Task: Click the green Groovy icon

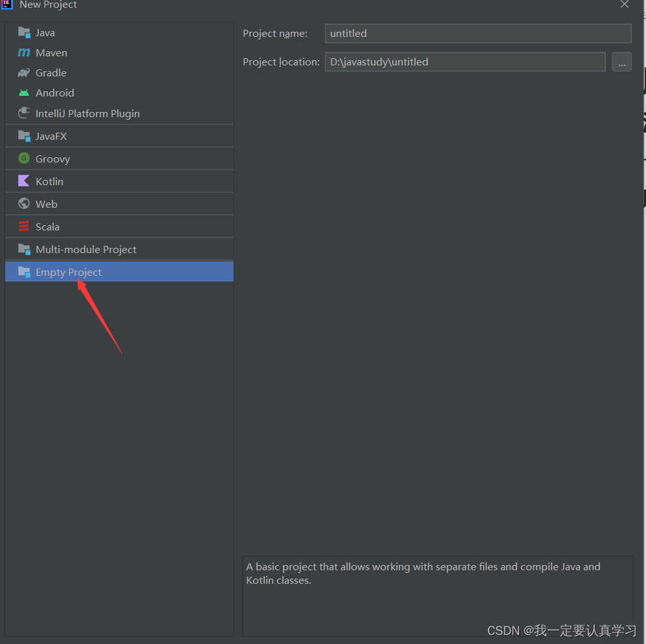Action: point(24,158)
